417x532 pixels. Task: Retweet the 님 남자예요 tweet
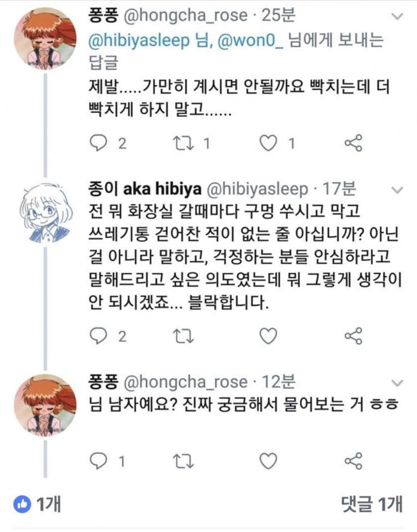(183, 461)
